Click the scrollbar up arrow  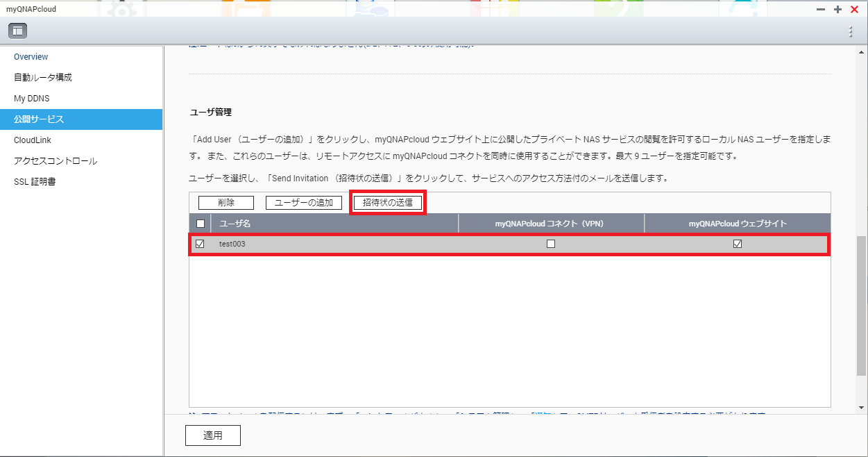click(x=862, y=51)
